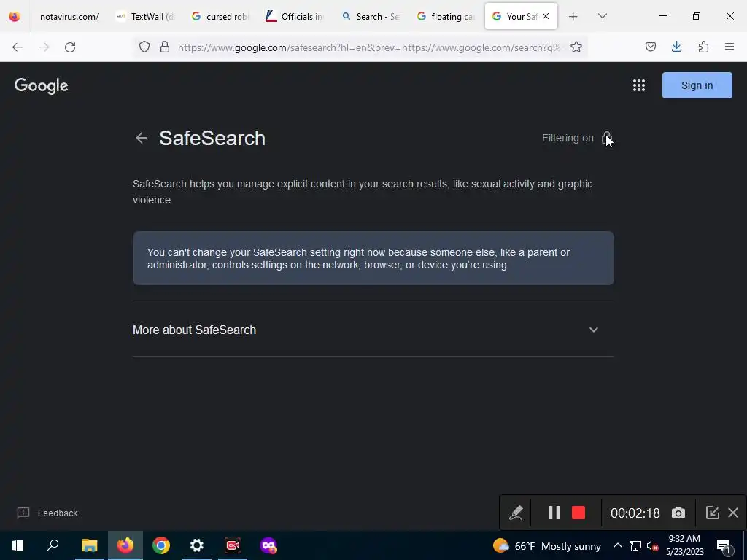The width and height of the screenshot is (747, 560).
Task: Bookmark this page with star icon
Action: click(576, 47)
